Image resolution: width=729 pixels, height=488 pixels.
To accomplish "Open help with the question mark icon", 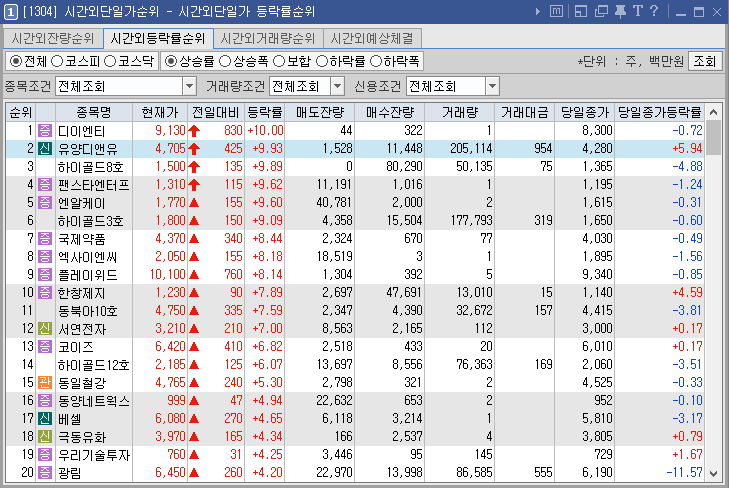I will 654,11.
